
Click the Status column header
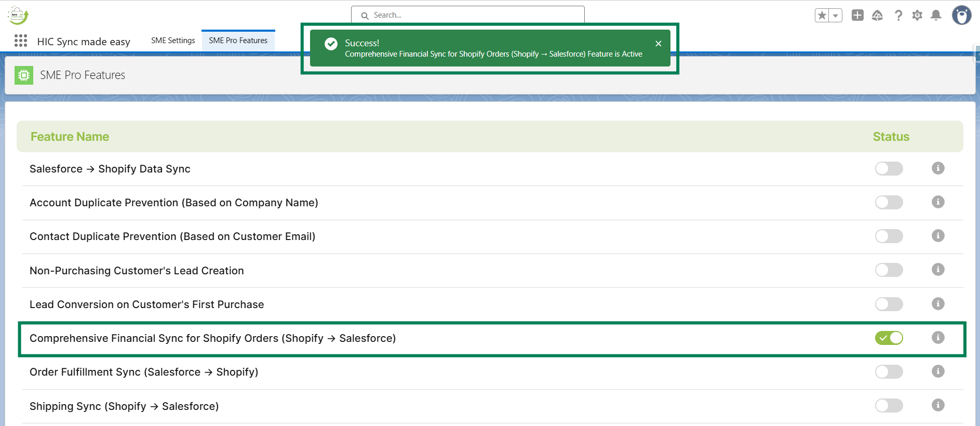(891, 137)
